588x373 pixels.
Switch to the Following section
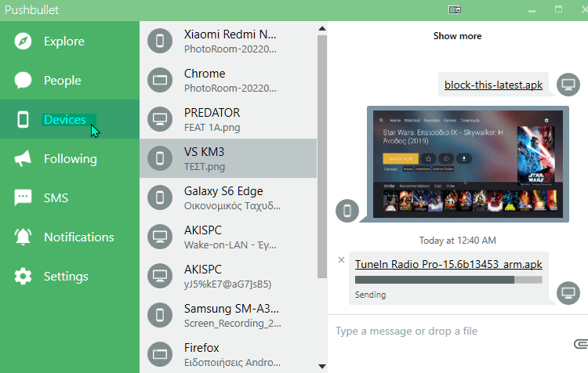click(71, 159)
